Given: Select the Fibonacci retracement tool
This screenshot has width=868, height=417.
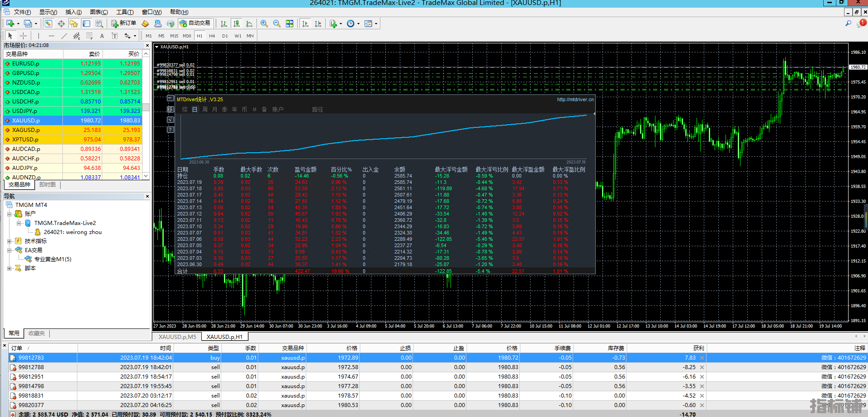Looking at the screenshot, I should (x=90, y=36).
